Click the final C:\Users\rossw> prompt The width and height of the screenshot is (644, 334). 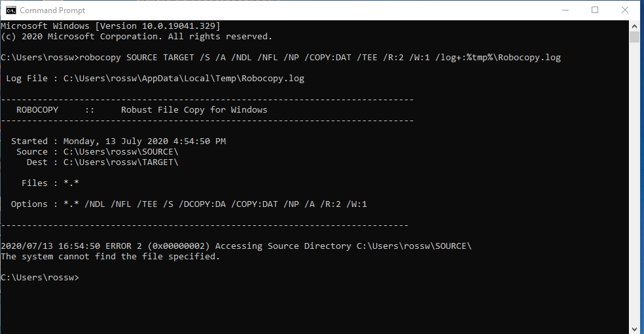40,278
